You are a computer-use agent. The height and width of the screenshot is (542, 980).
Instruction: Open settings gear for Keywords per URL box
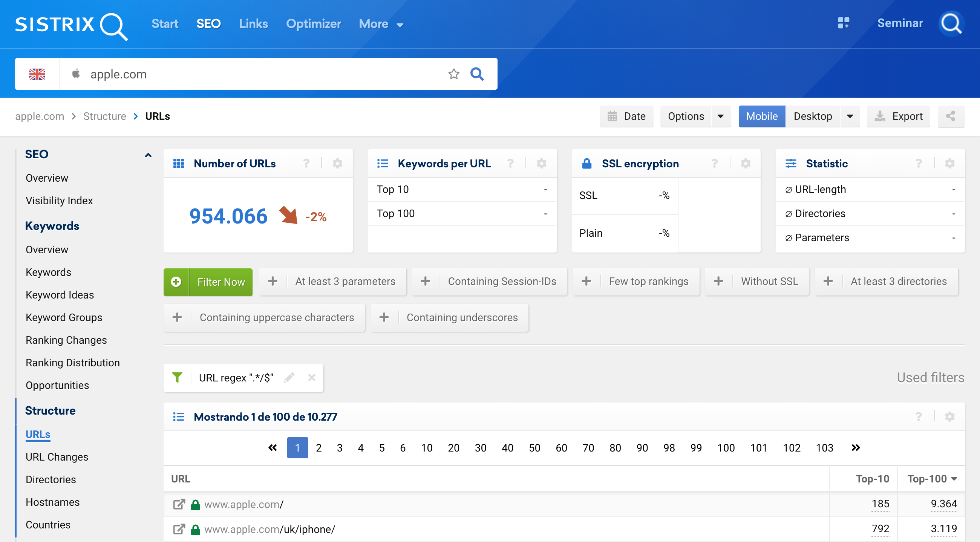(x=542, y=164)
